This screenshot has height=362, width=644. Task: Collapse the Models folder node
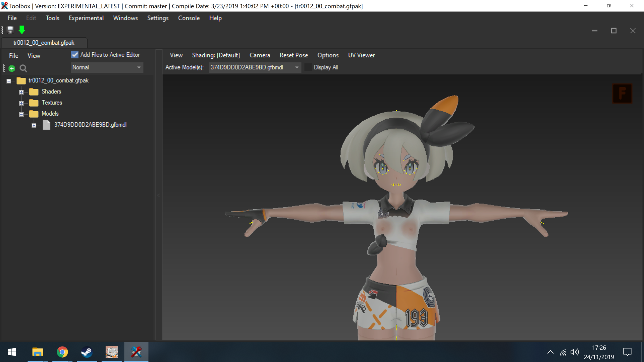click(x=21, y=114)
